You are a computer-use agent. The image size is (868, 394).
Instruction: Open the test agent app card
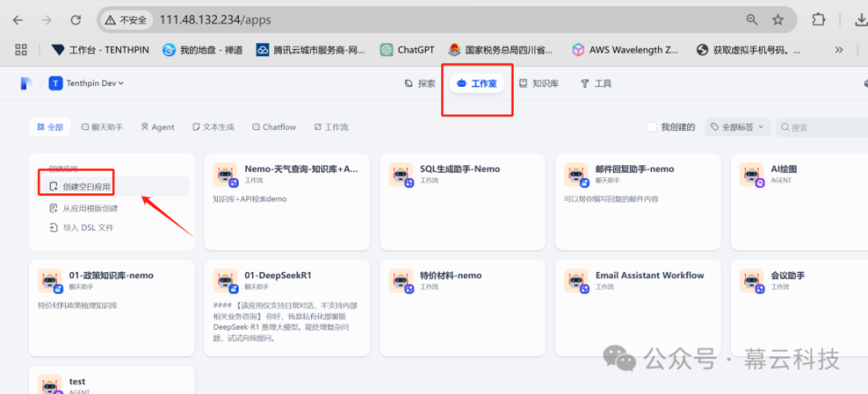tap(112, 380)
